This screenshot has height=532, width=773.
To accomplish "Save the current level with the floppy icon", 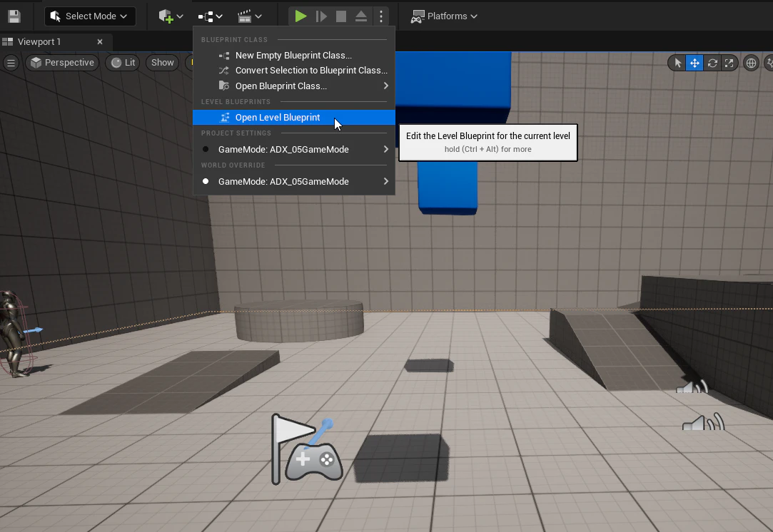I will tap(14, 16).
